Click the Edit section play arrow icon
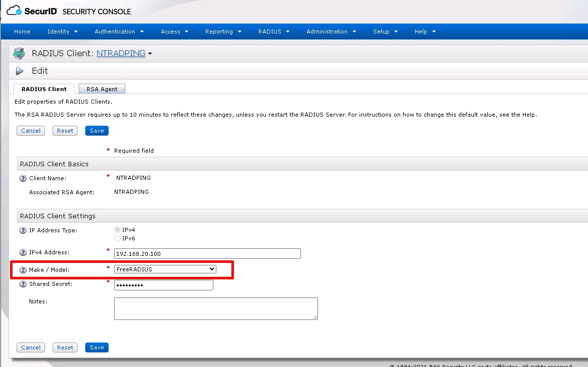The height and width of the screenshot is (367, 588). point(20,71)
